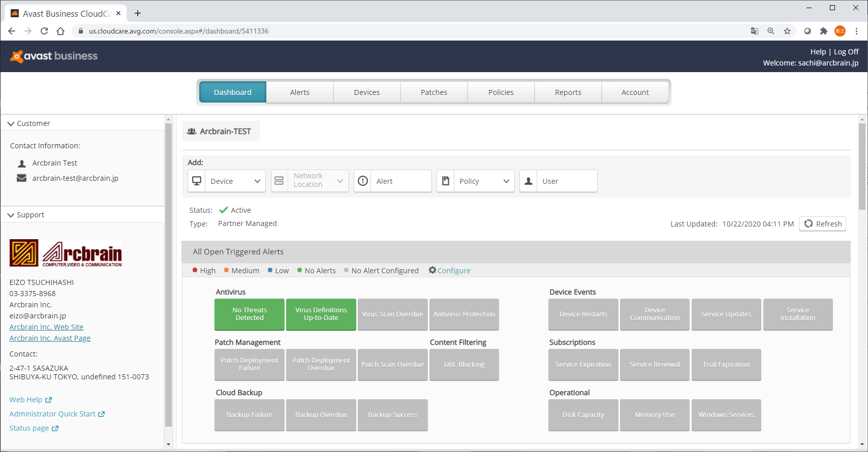Click the Alert exclamation icon
Image resolution: width=868 pixels, height=452 pixels.
pyautogui.click(x=363, y=181)
